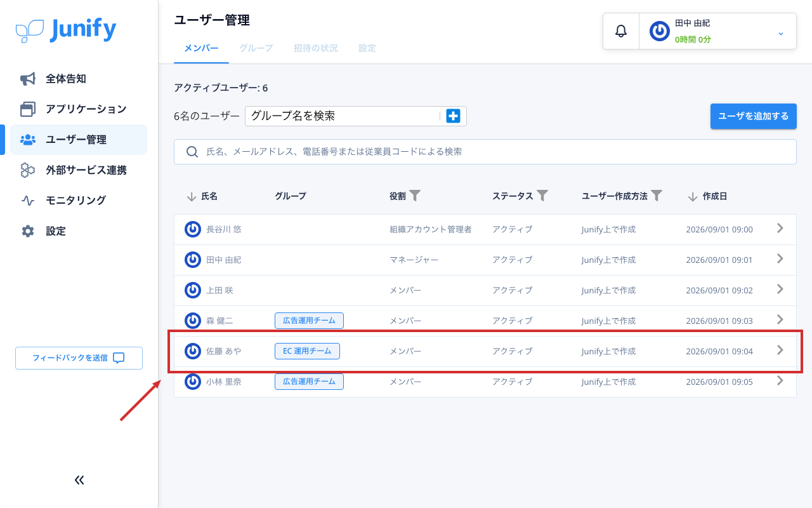Switch to the メンバー tab

click(201, 48)
